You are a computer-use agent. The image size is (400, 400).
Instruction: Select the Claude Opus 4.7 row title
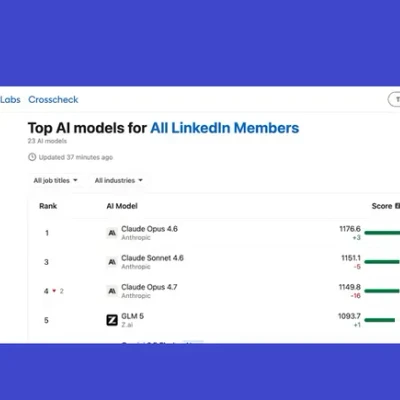pos(149,287)
